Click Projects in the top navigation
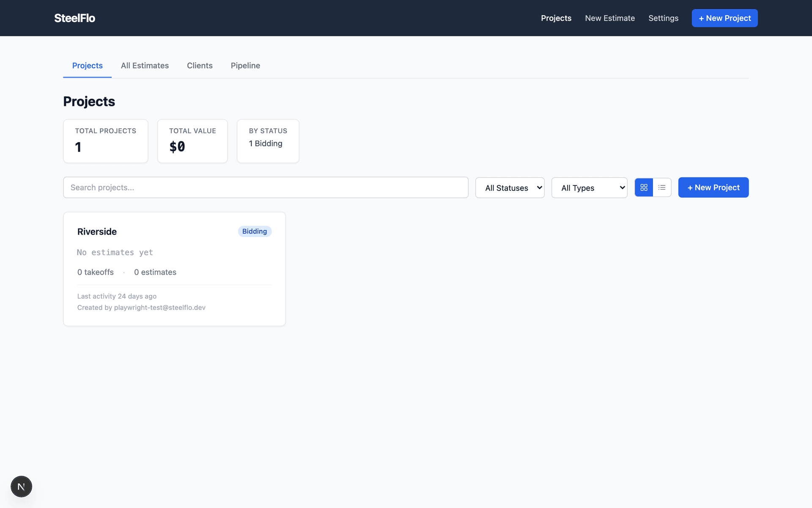 click(556, 18)
